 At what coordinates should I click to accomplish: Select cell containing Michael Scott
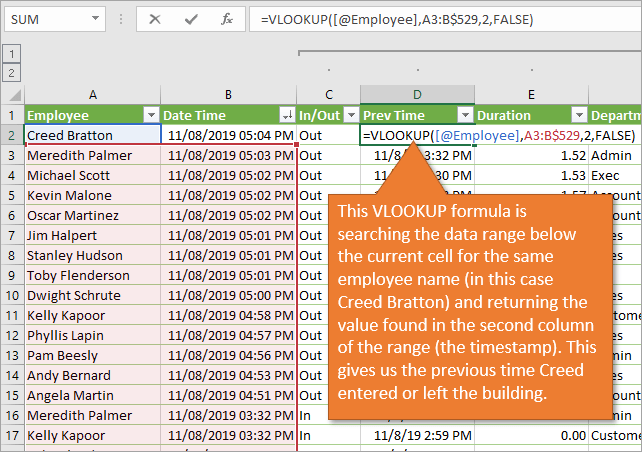[x=92, y=176]
